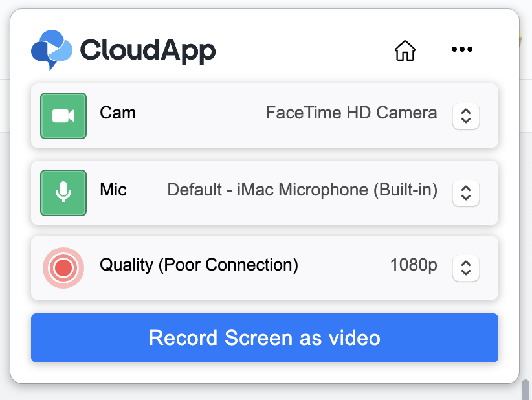Click the pulsing red record indicator
This screenshot has height=400, width=532.
[x=63, y=267]
